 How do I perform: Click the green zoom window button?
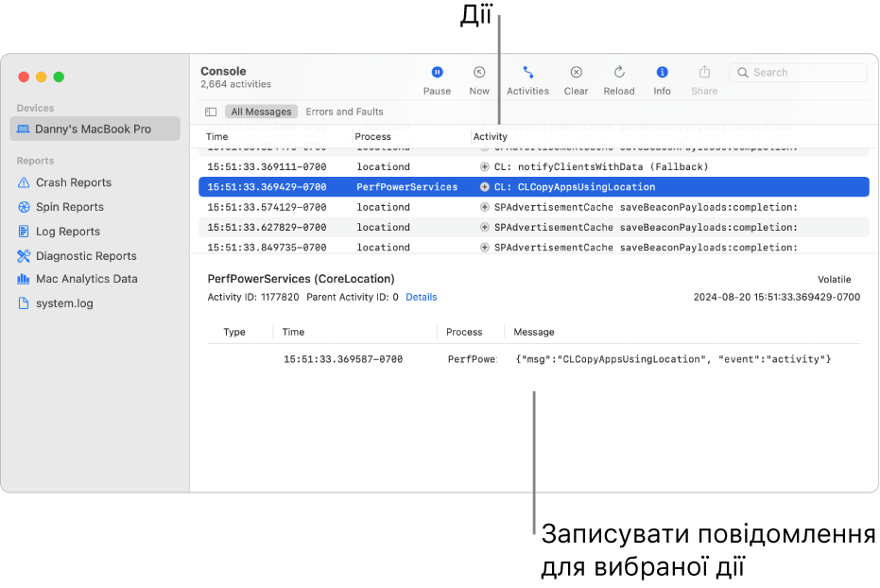click(x=59, y=77)
